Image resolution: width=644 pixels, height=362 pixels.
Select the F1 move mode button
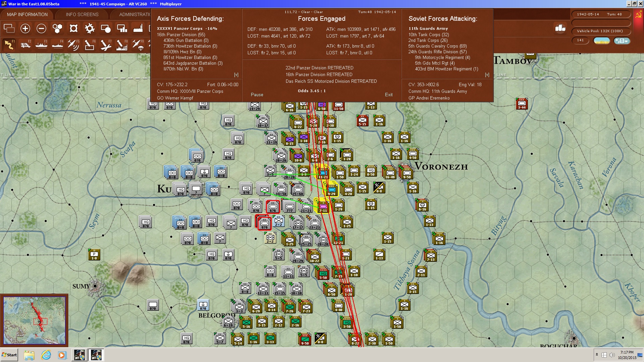[x=9, y=45]
